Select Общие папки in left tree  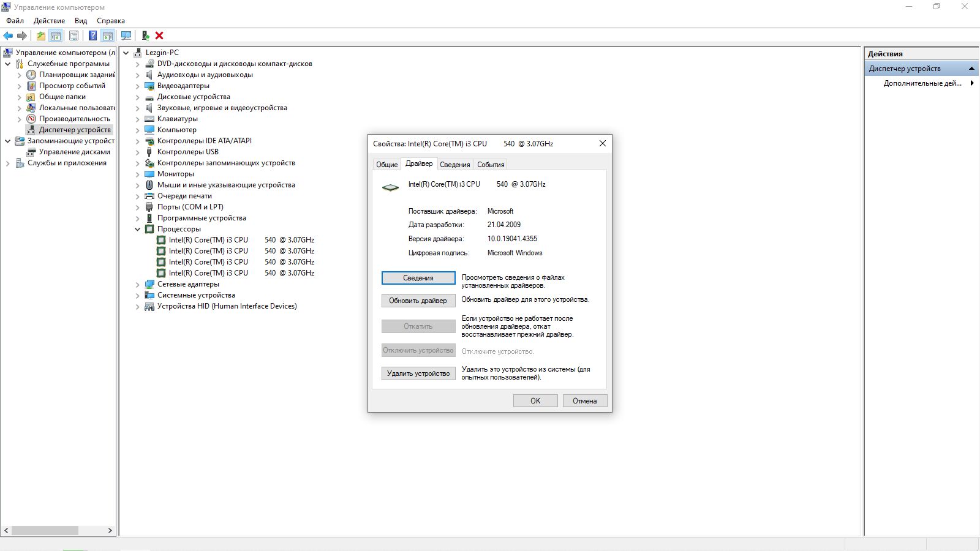62,97
